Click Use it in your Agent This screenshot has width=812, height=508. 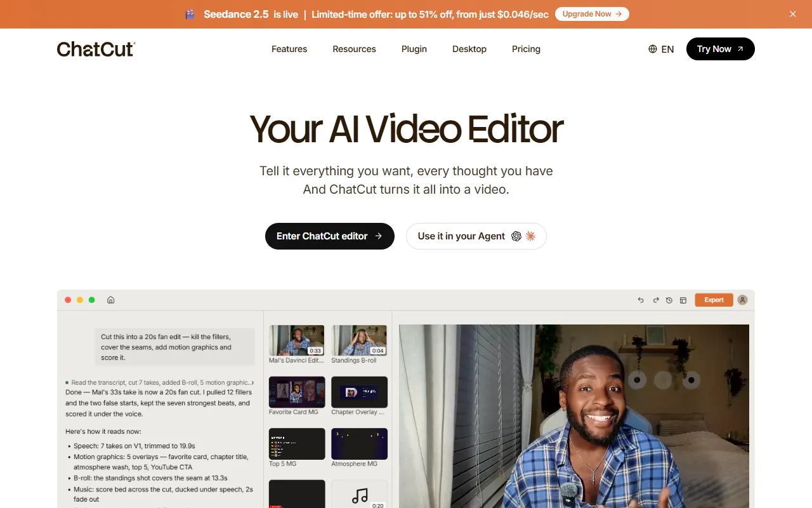click(476, 236)
